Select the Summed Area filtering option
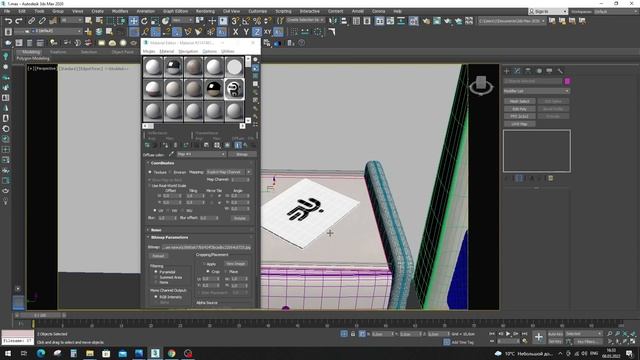The image size is (640, 360). [x=156, y=277]
